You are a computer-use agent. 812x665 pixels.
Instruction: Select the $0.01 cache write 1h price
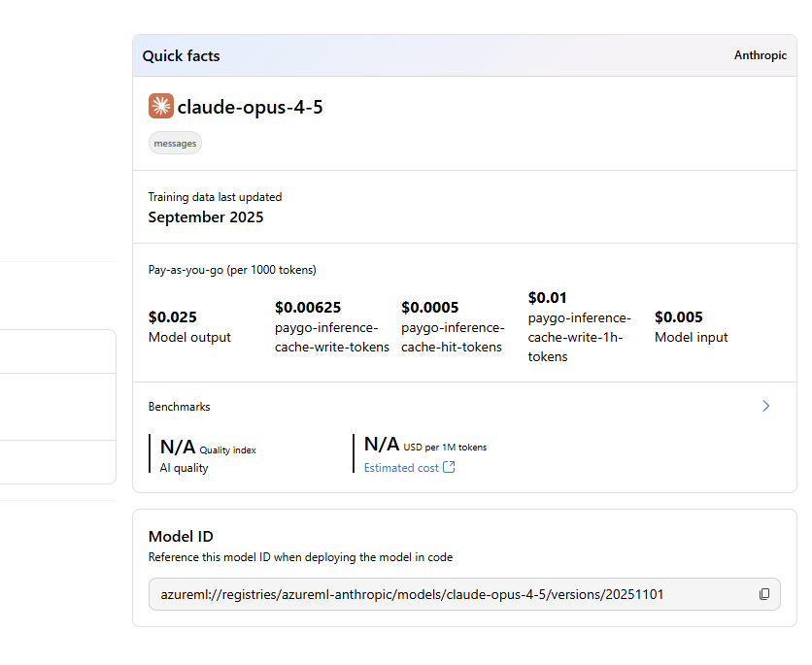[548, 298]
